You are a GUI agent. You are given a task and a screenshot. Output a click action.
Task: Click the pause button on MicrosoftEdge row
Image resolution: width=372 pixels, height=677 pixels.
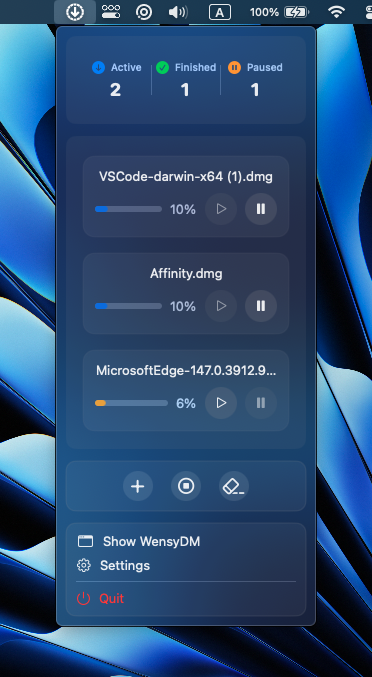click(x=261, y=403)
